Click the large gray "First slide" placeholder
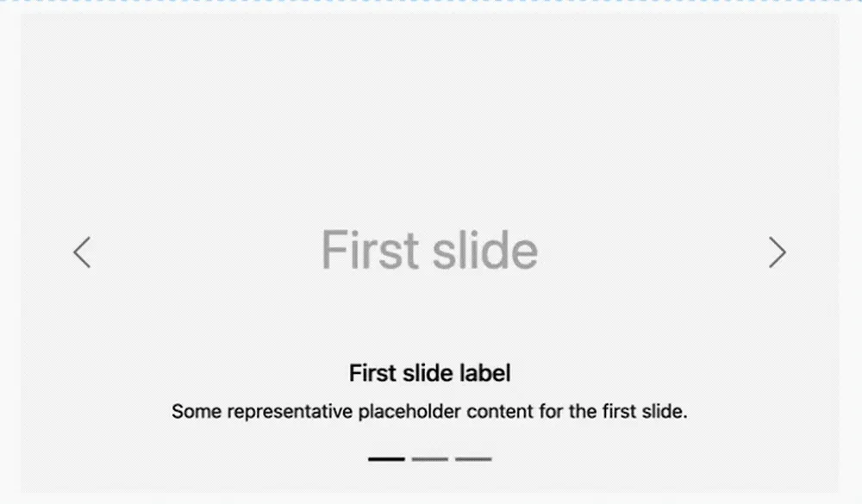862x504 pixels. coord(429,250)
